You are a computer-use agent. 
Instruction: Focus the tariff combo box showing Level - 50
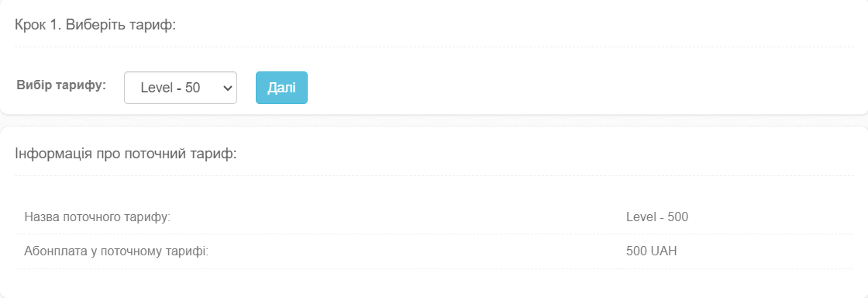pos(181,88)
